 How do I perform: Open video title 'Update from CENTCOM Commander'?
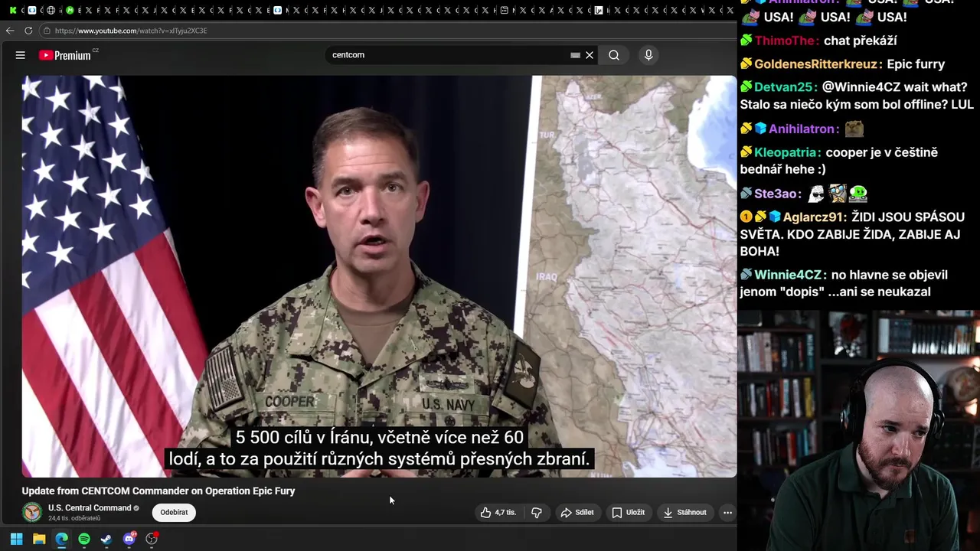tap(158, 491)
